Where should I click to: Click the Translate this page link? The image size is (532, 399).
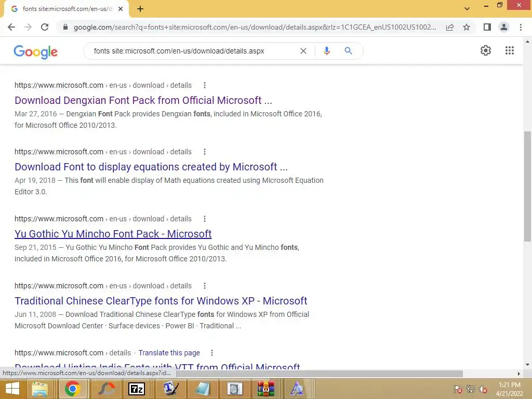tap(169, 353)
